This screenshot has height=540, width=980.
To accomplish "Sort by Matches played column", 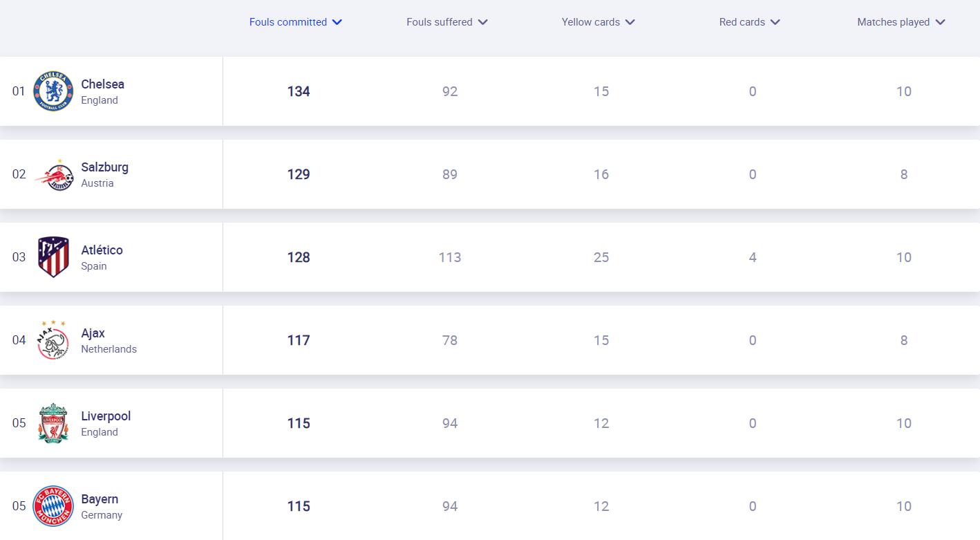I will [x=901, y=22].
